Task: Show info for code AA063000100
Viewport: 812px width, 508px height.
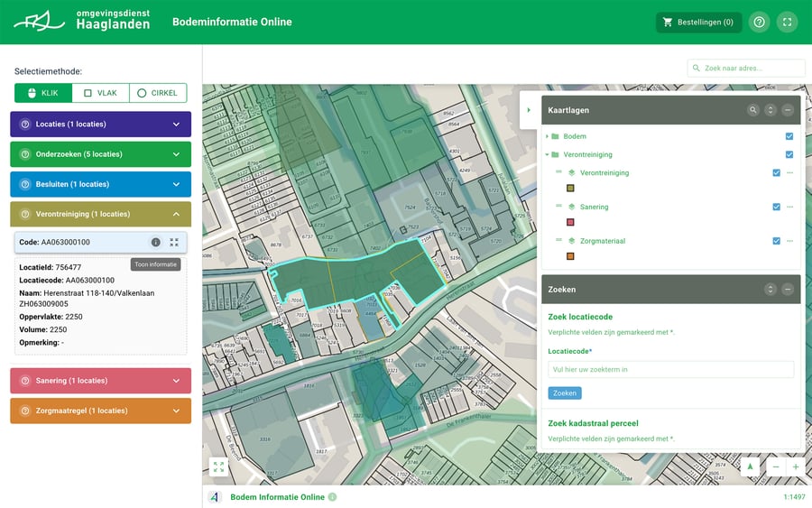Action: [155, 243]
